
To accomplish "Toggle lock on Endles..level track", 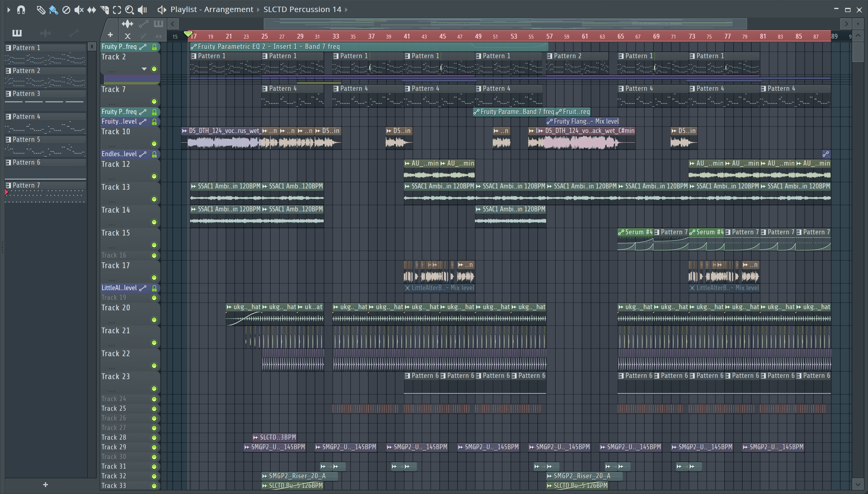I will click(154, 154).
